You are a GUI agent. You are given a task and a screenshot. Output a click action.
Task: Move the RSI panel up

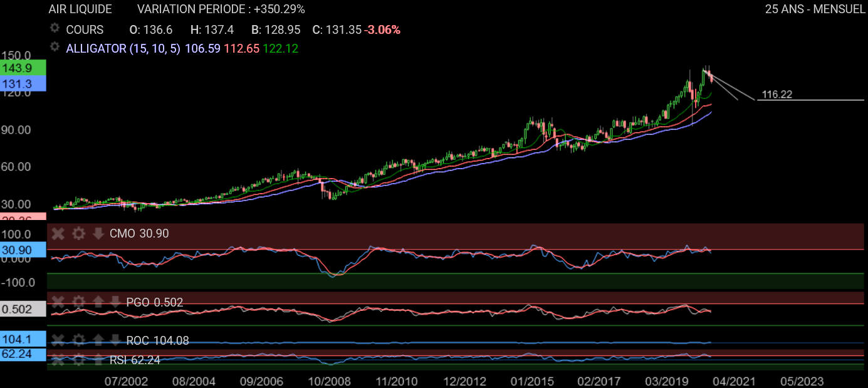(x=98, y=360)
